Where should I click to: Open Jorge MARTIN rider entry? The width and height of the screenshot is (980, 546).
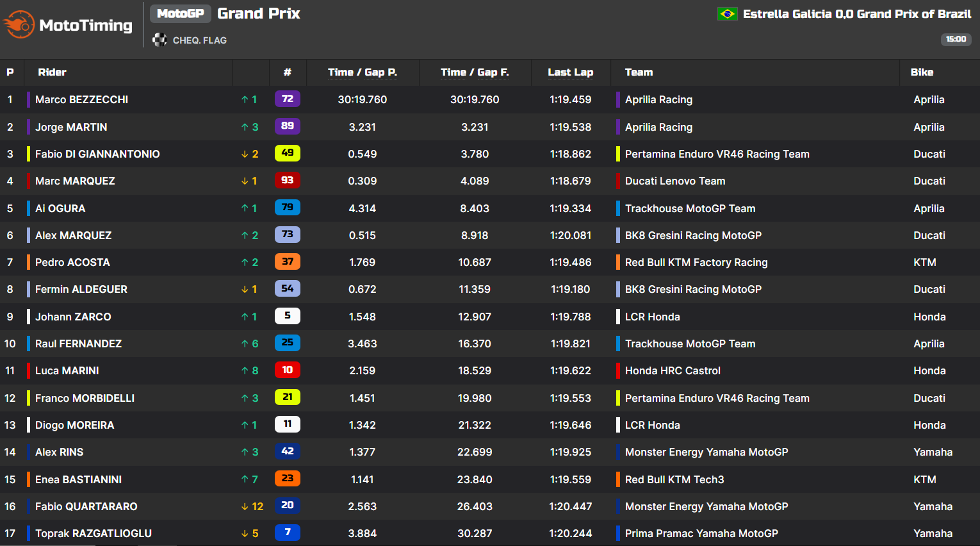coord(71,127)
